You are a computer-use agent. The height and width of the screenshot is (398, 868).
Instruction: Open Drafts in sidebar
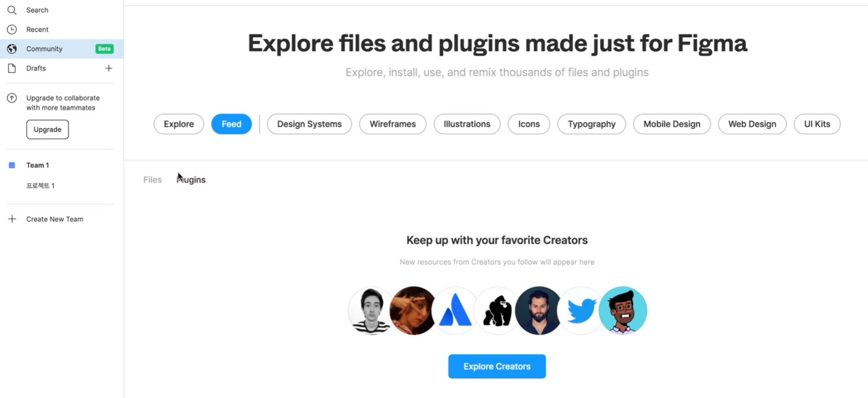click(x=62, y=68)
